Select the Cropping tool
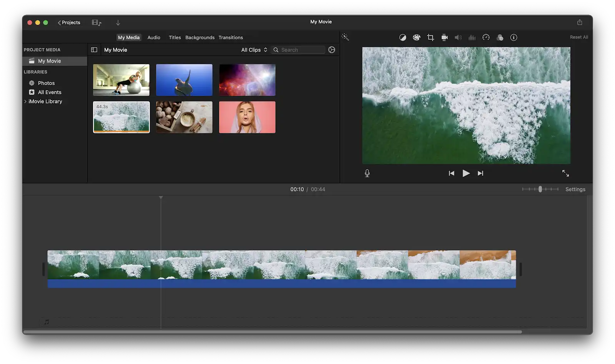 tap(430, 37)
